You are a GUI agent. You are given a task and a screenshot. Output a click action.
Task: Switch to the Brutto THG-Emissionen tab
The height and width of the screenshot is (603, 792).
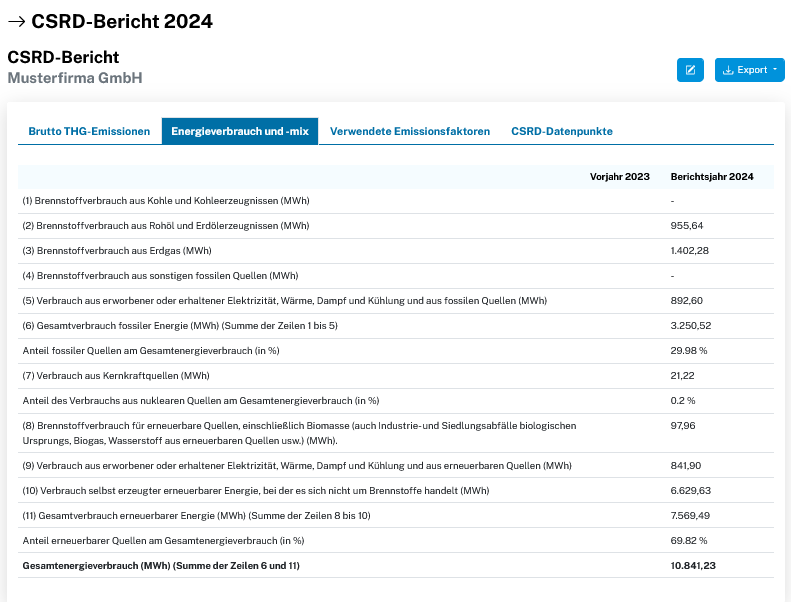pyautogui.click(x=89, y=131)
